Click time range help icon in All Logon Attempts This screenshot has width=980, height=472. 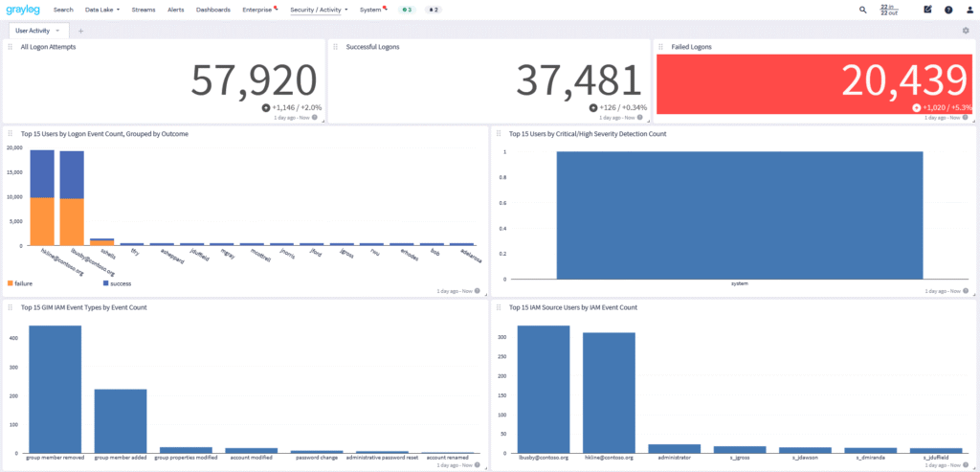314,117
